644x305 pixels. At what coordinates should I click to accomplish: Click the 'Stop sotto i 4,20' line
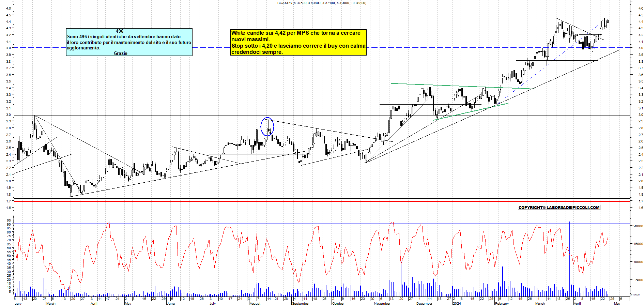(x=298, y=46)
